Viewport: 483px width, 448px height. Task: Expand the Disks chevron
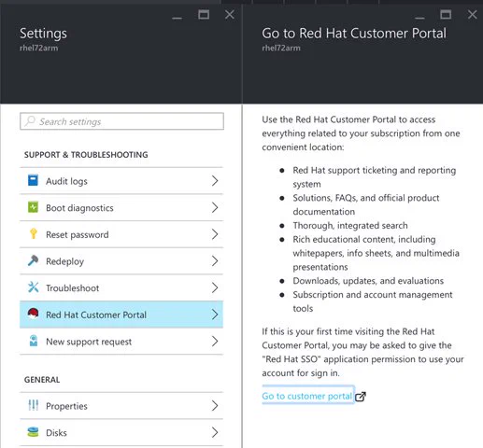215,432
